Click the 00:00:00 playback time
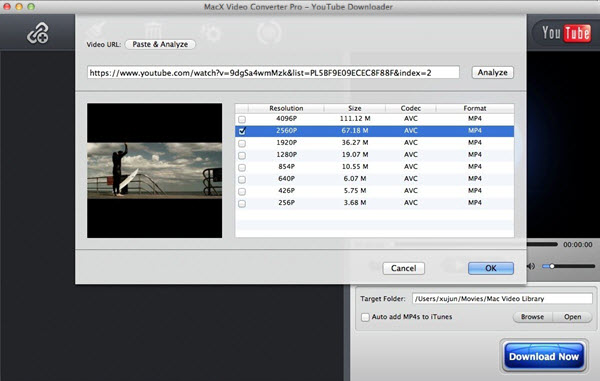 (577, 245)
